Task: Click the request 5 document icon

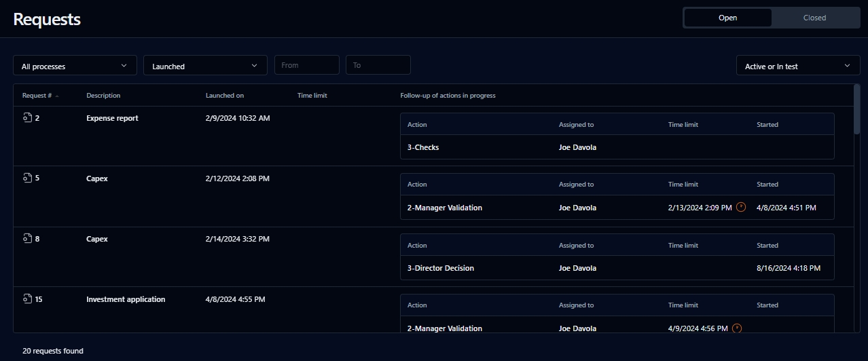Action: [27, 178]
